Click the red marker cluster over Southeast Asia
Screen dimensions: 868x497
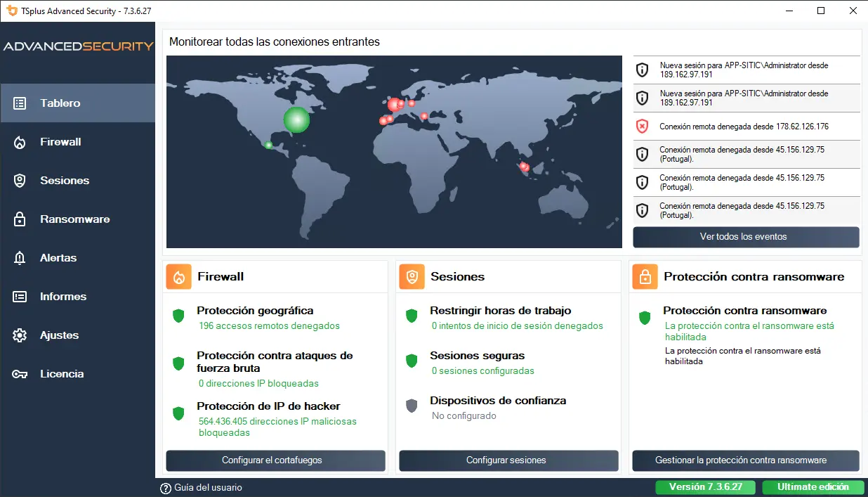point(523,167)
